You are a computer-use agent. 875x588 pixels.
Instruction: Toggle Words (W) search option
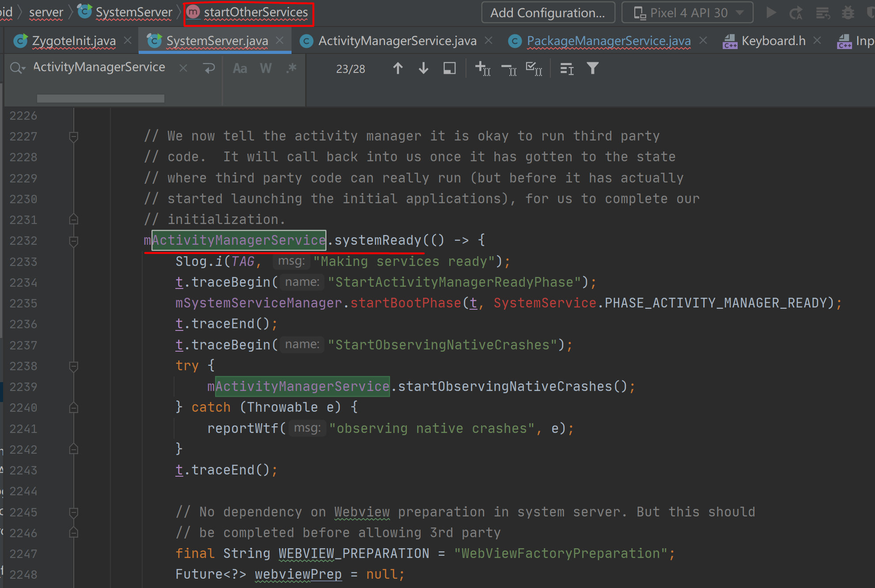click(x=265, y=68)
